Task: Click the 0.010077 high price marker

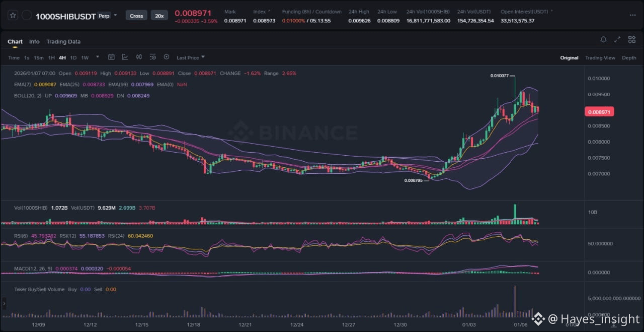Action: (500, 76)
